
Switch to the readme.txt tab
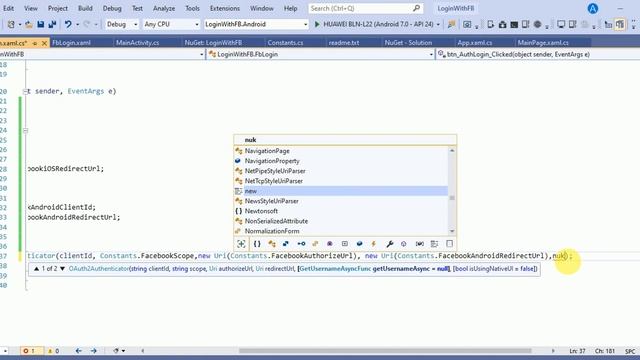(x=344, y=42)
